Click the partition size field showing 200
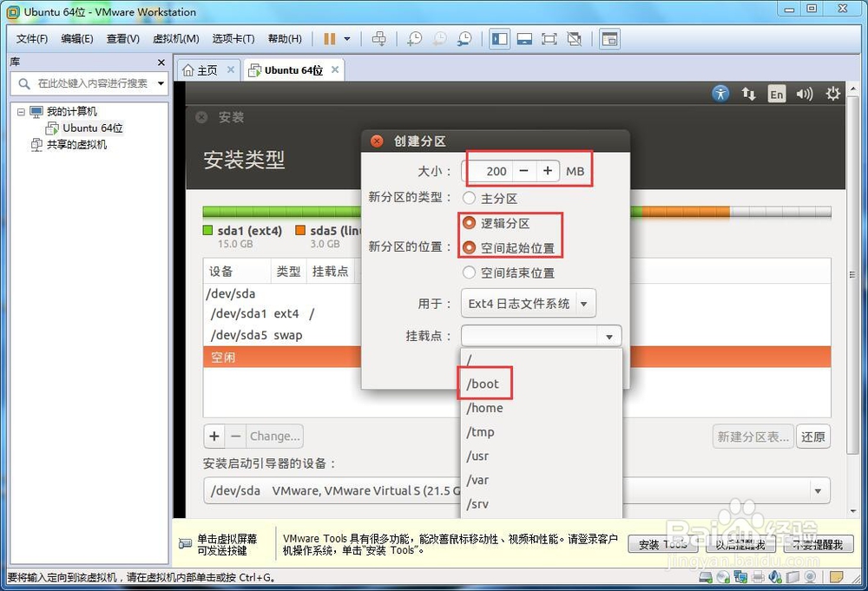The image size is (868, 591). 488,171
